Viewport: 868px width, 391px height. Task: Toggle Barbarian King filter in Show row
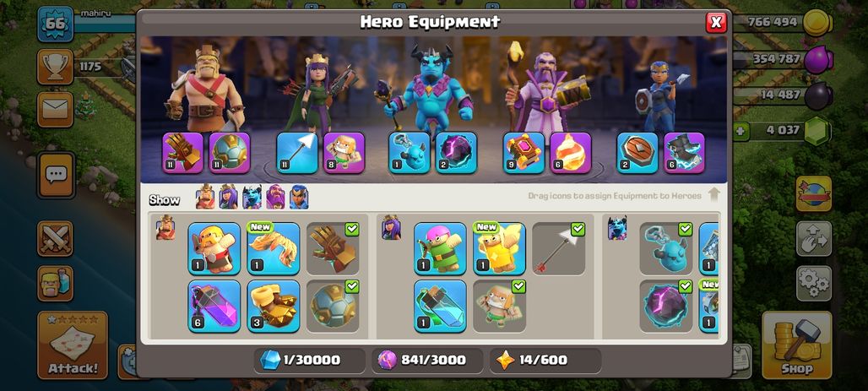(205, 197)
